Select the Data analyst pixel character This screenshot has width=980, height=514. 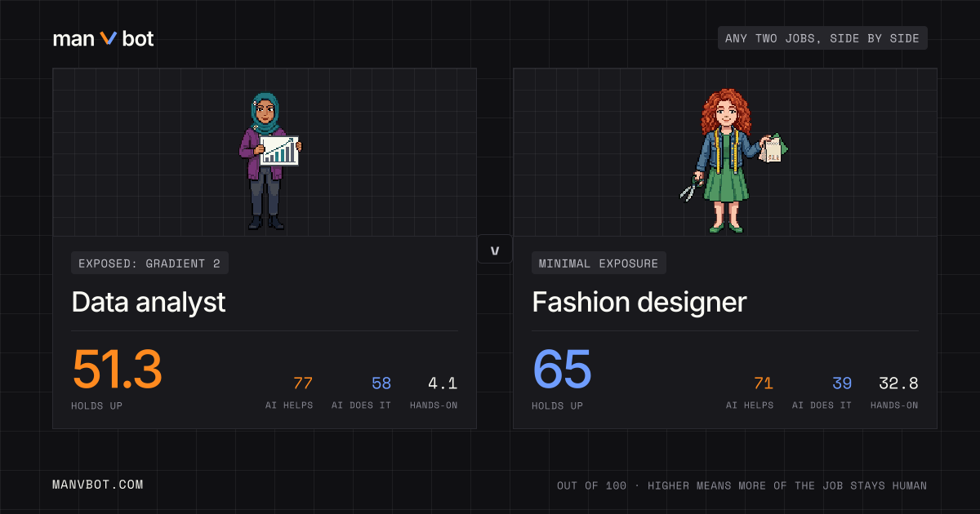pos(270,161)
